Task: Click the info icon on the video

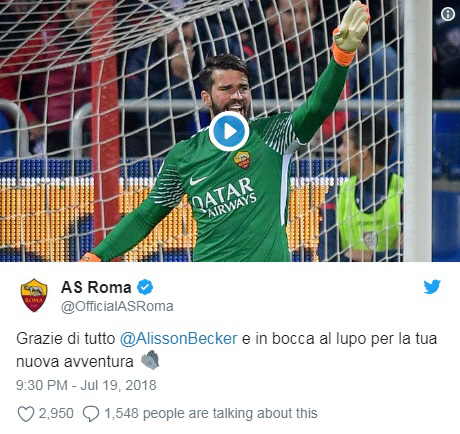Action: (448, 14)
